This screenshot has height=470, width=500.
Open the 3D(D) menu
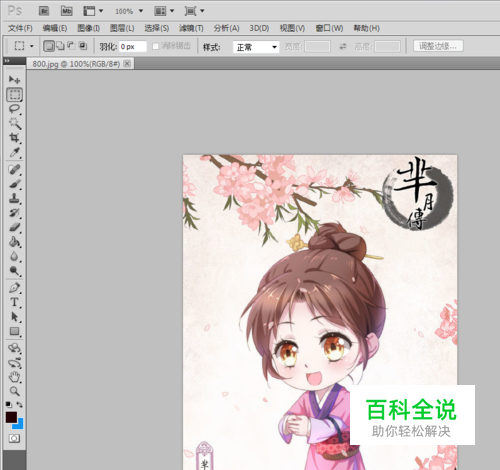tap(259, 28)
